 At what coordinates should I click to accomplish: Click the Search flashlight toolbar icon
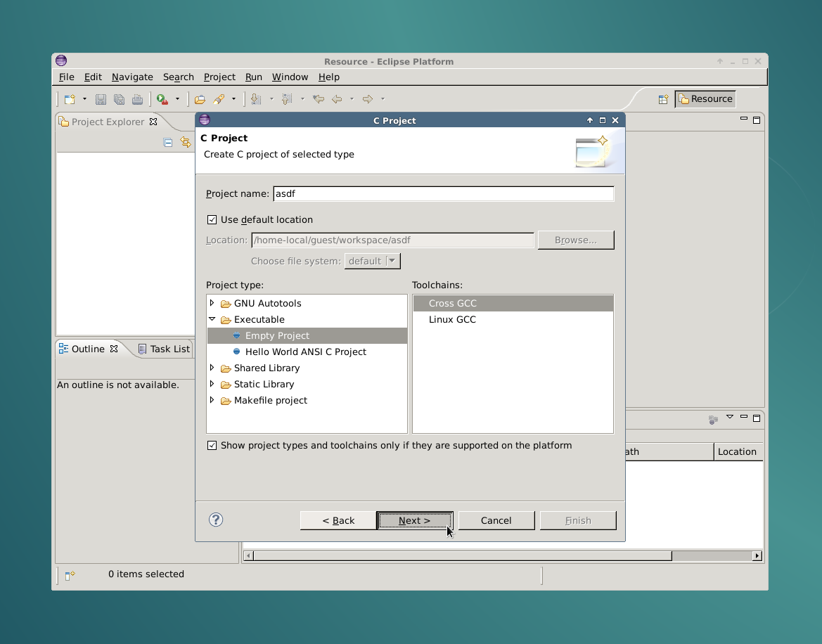219,99
